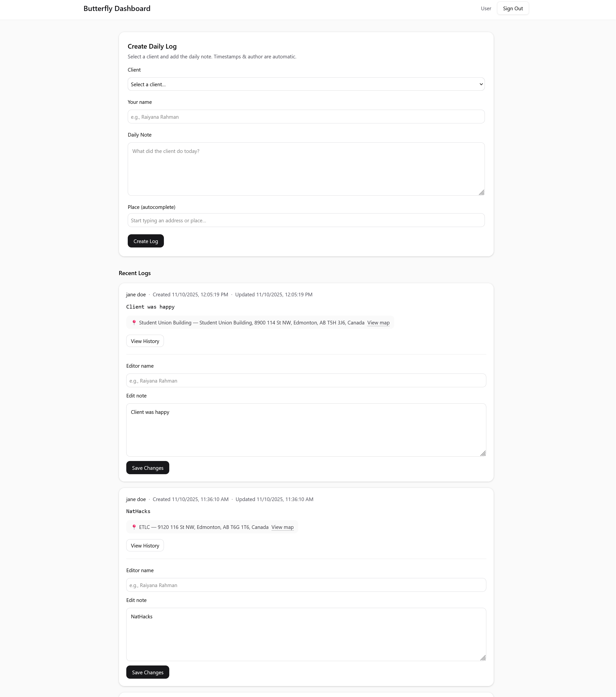Click View History on the NatHacks log
This screenshot has width=616, height=697.
pyautogui.click(x=145, y=546)
